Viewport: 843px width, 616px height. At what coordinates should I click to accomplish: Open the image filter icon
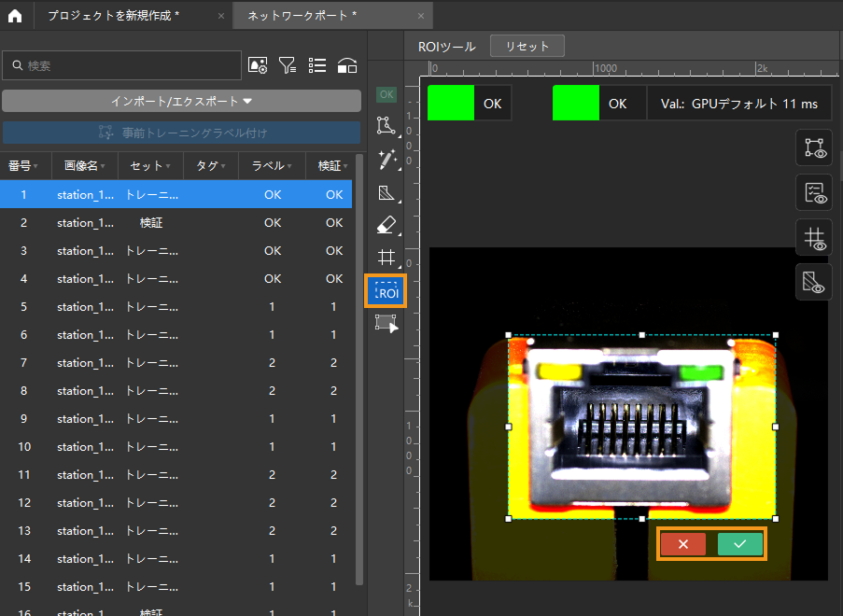(288, 64)
